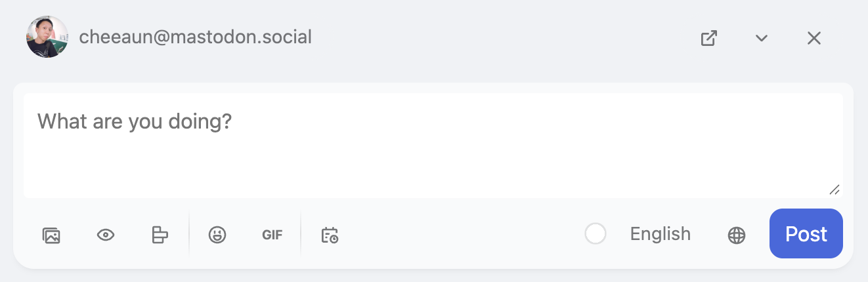This screenshot has height=282, width=868.
Task: Close the compose window
Action: point(814,38)
